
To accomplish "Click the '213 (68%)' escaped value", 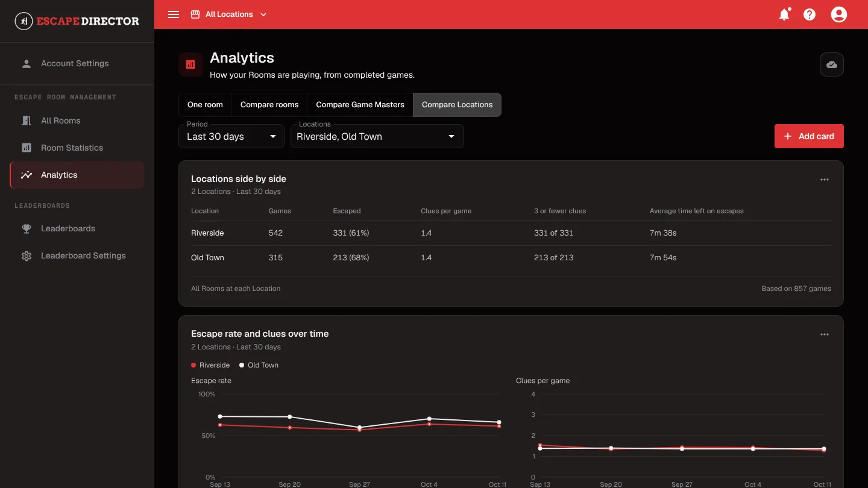I will pos(351,258).
